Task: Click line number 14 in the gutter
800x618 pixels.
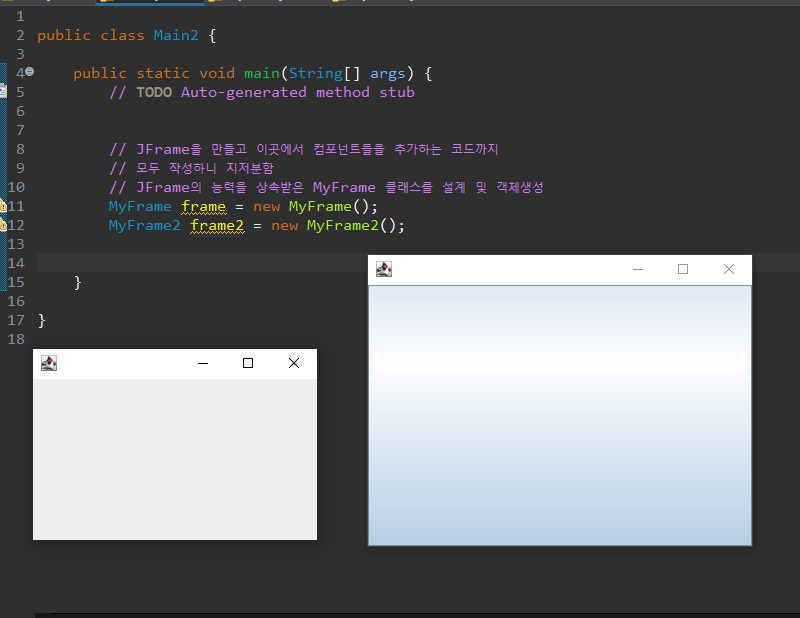Action: point(16,263)
